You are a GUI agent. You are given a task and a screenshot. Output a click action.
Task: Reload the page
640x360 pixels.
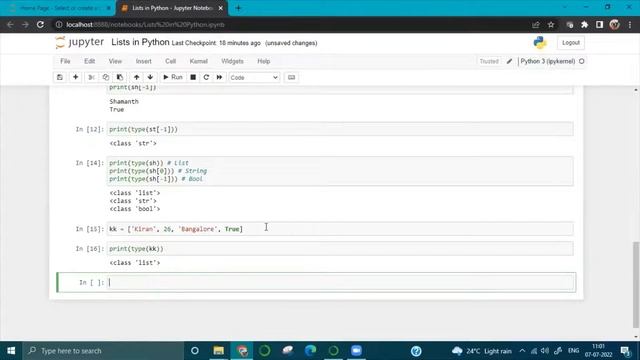tap(40, 25)
